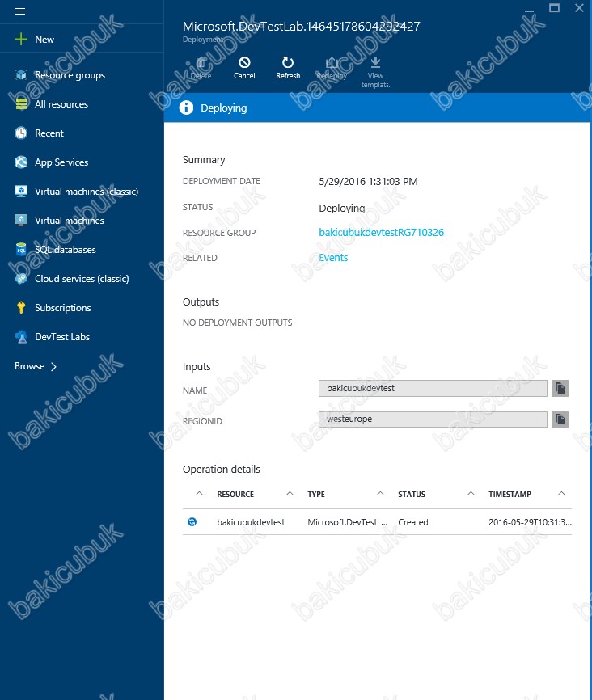
Task: Click the Deploying status value under Summary
Action: [342, 208]
